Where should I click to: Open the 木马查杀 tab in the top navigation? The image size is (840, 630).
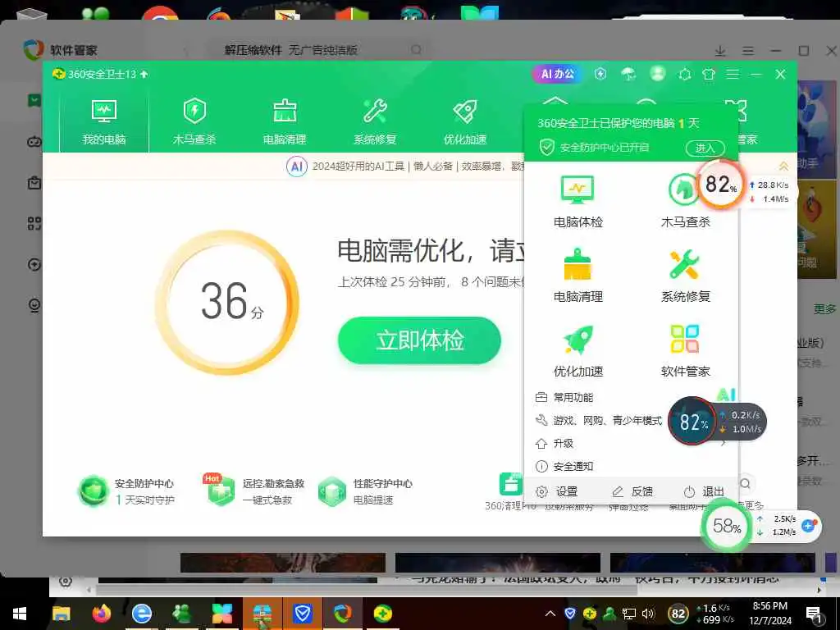194,123
